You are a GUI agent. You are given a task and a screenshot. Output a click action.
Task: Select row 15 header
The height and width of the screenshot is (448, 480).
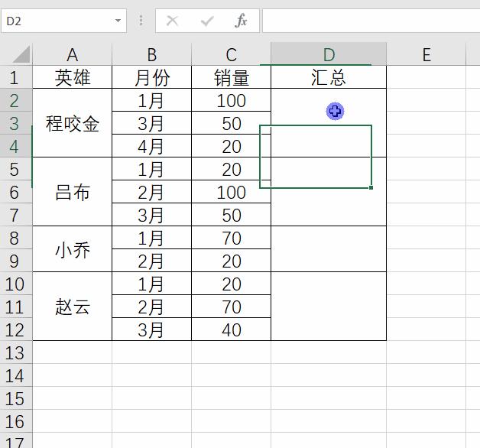point(16,398)
